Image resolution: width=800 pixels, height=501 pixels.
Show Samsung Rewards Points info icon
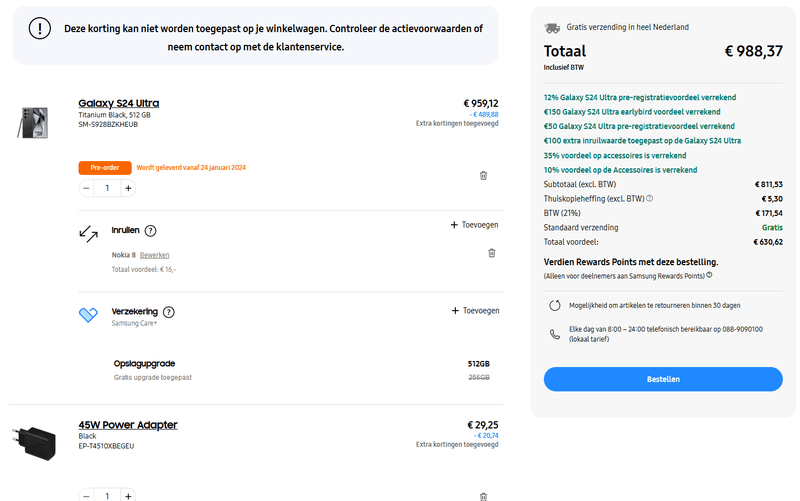(709, 275)
